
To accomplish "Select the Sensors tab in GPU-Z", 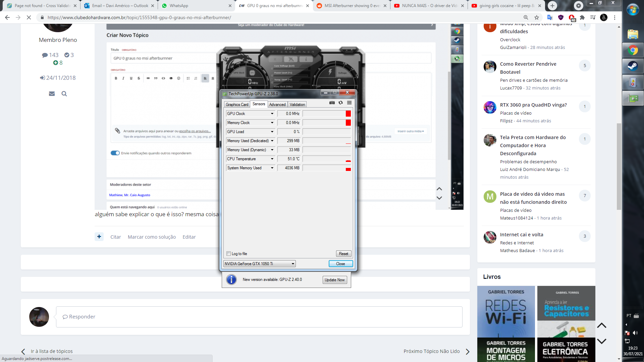I will click(259, 104).
